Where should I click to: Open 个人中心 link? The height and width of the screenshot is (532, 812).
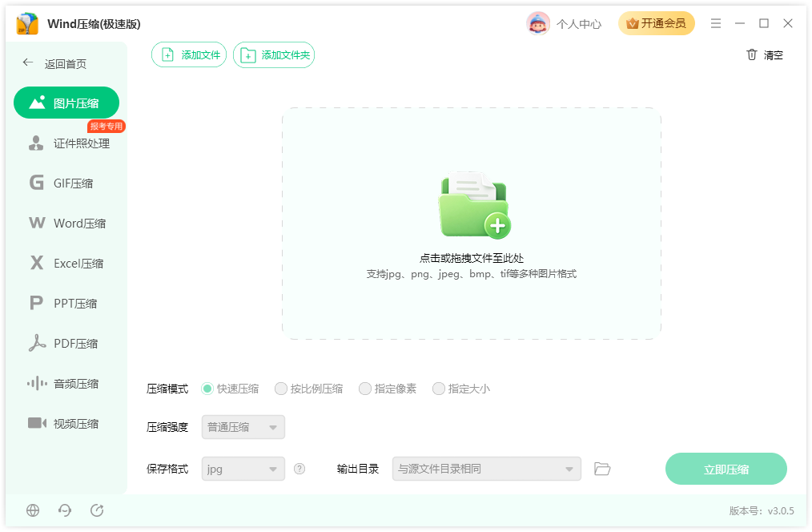[579, 24]
